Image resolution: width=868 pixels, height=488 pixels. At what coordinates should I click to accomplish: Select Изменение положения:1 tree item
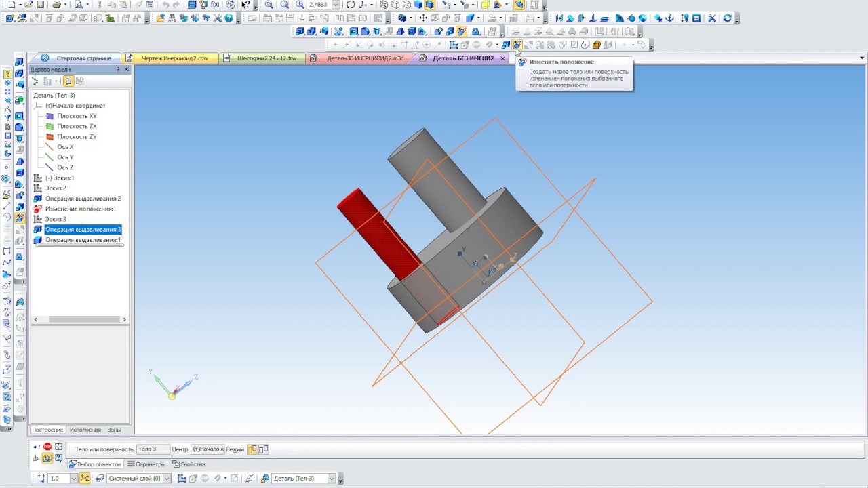[81, 209]
